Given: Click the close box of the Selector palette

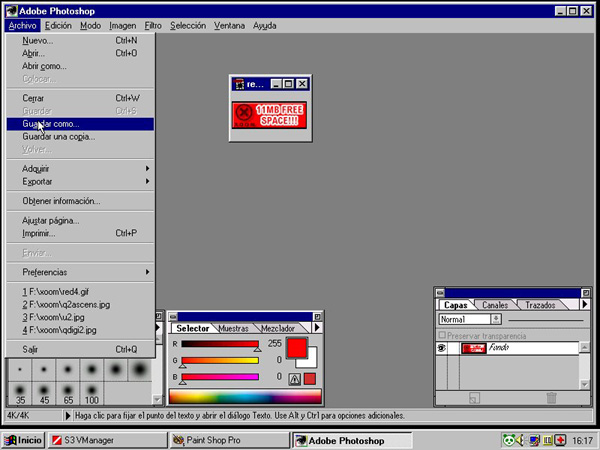Looking at the screenshot, I should click(x=173, y=317).
